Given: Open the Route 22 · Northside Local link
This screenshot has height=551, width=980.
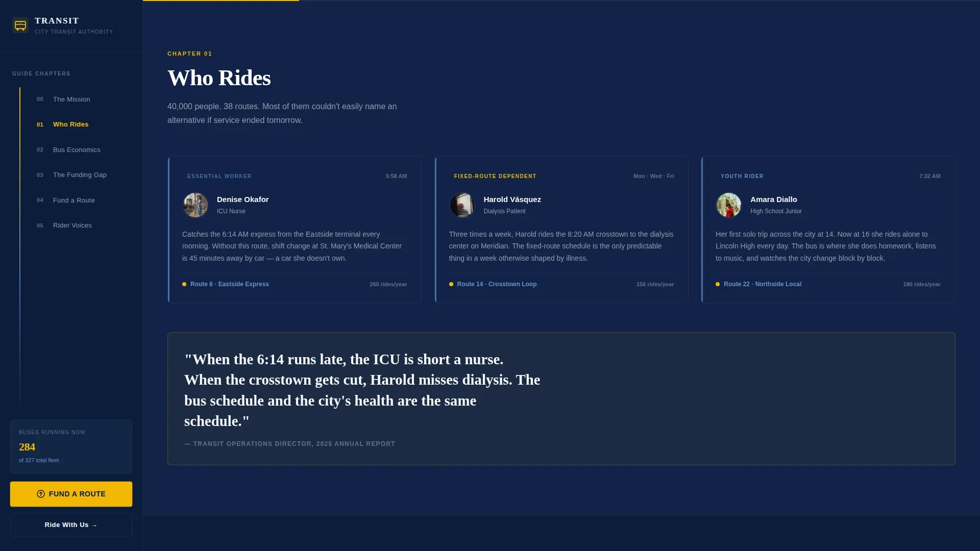Looking at the screenshot, I should (763, 284).
